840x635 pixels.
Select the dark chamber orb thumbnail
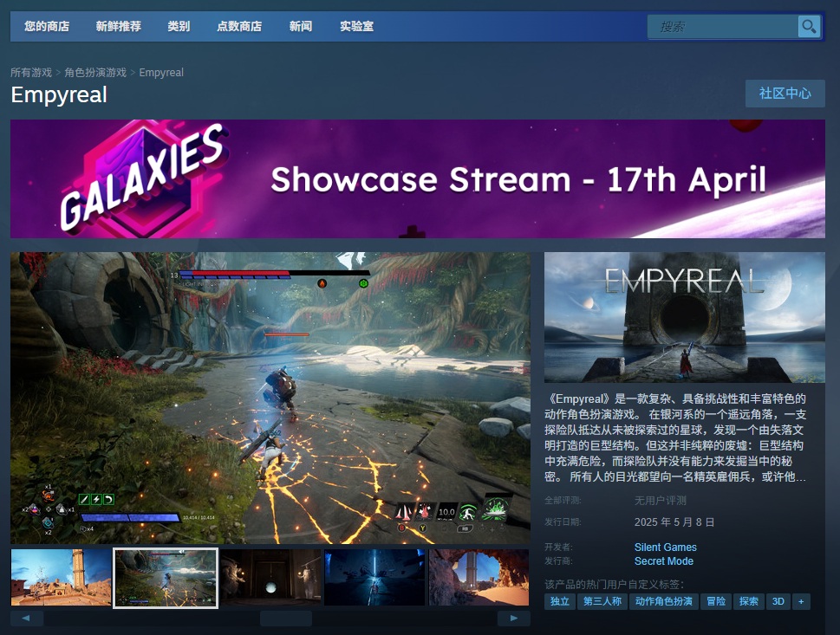click(x=270, y=577)
